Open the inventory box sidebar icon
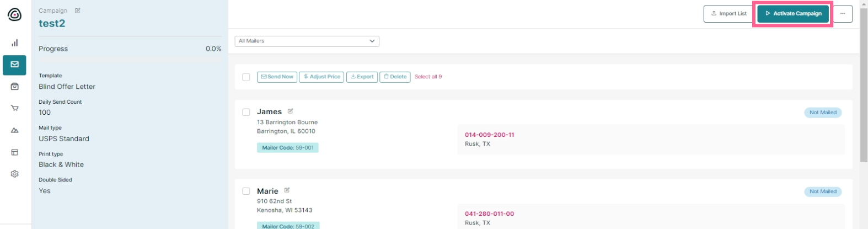This screenshot has height=229, width=868. [x=14, y=87]
